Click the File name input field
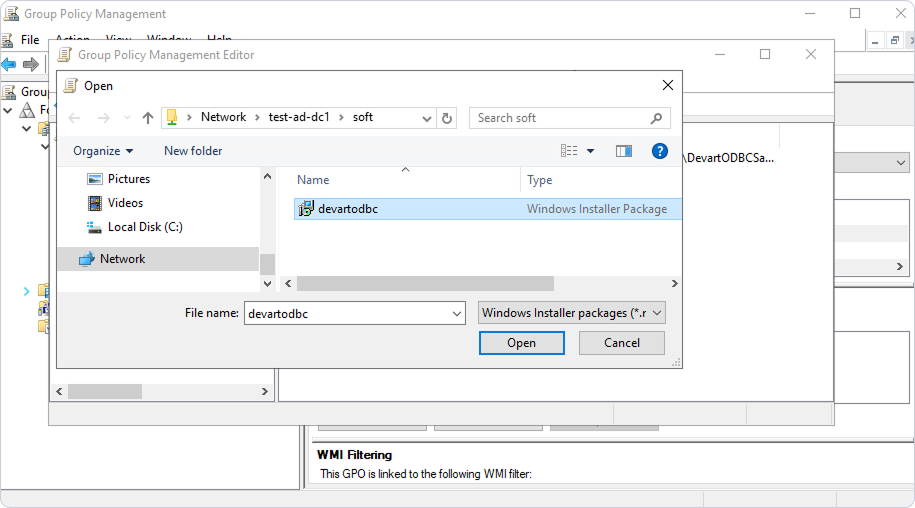The width and height of the screenshot is (915, 508). point(348,313)
